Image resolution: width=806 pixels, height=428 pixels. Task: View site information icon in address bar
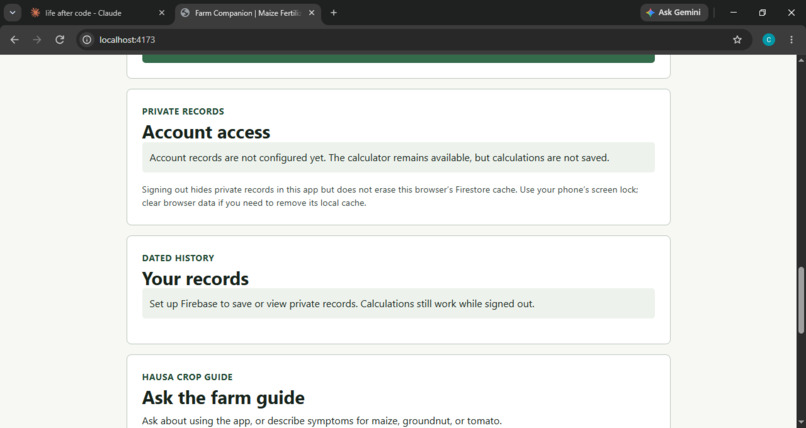[x=87, y=40]
